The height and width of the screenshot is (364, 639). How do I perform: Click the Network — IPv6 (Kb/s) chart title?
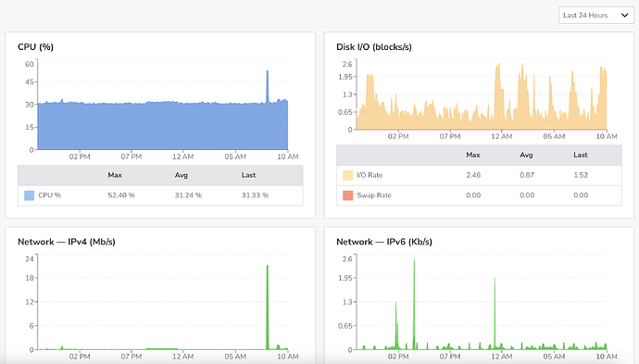[384, 242]
